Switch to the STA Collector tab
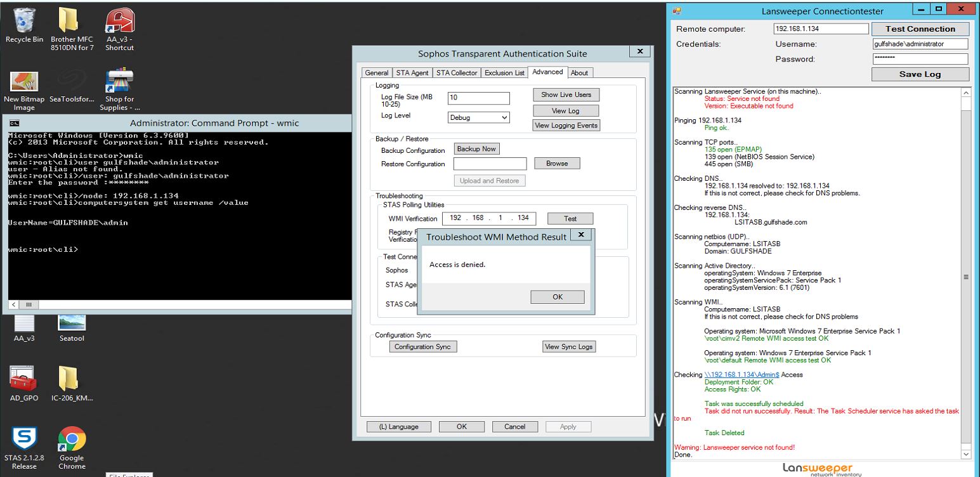Image resolution: width=980 pixels, height=477 pixels. pos(457,73)
